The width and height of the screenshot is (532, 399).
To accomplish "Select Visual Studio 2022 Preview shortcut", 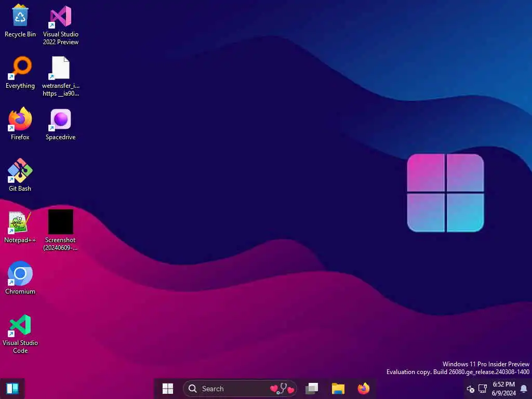I will (61, 25).
